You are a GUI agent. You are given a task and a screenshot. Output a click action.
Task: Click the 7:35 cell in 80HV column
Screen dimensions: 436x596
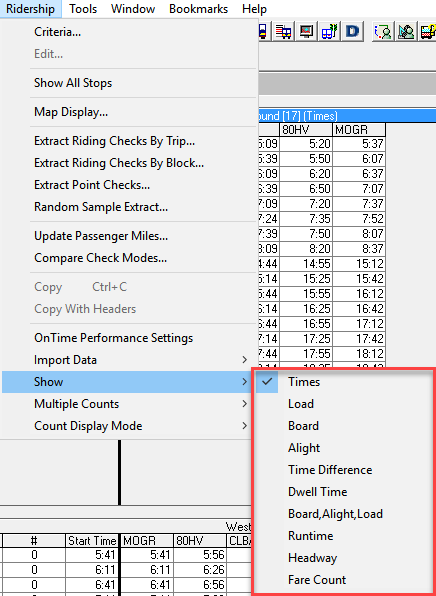pyautogui.click(x=306, y=219)
